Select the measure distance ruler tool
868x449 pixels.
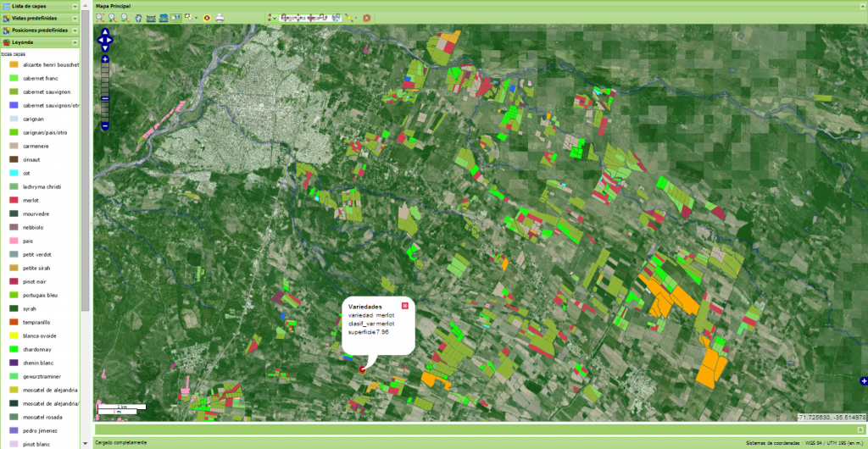(151, 17)
